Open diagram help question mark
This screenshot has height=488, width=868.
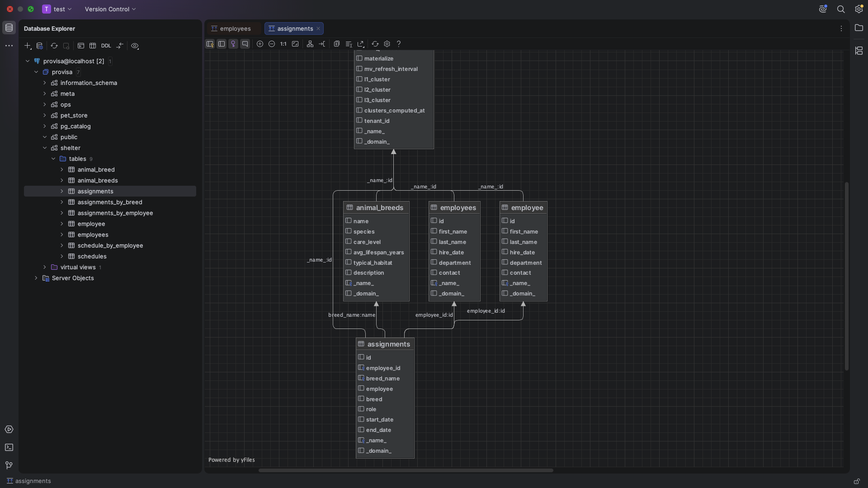[399, 44]
